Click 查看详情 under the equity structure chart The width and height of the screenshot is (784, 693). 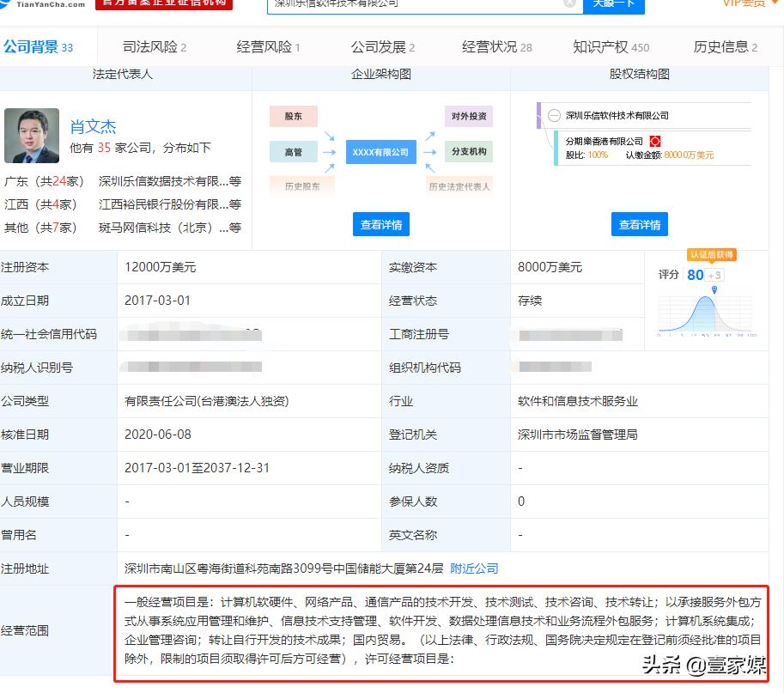639,224
